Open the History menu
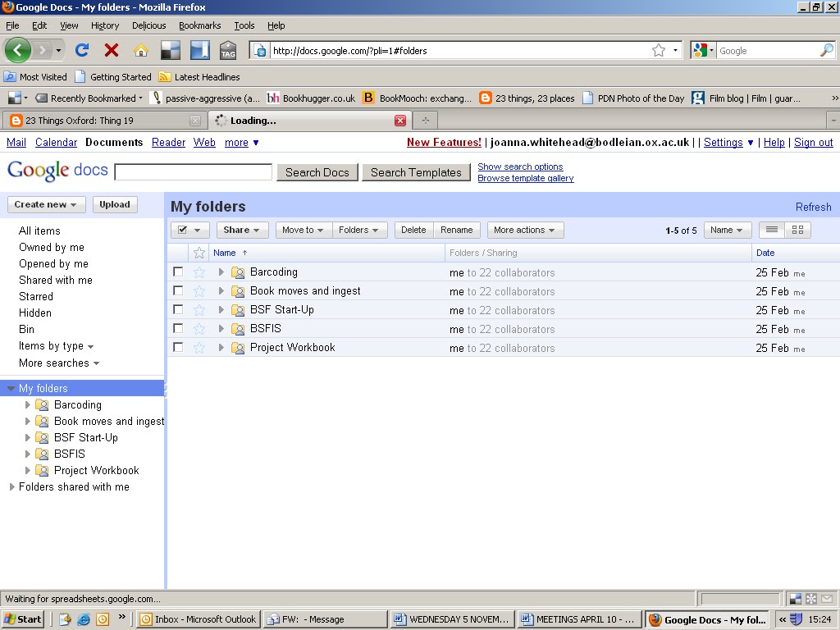 pyautogui.click(x=105, y=25)
